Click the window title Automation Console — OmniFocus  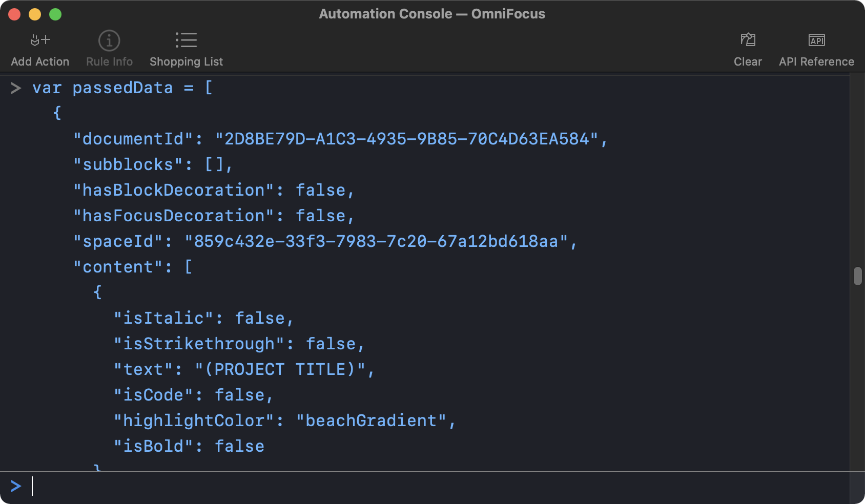pyautogui.click(x=432, y=14)
